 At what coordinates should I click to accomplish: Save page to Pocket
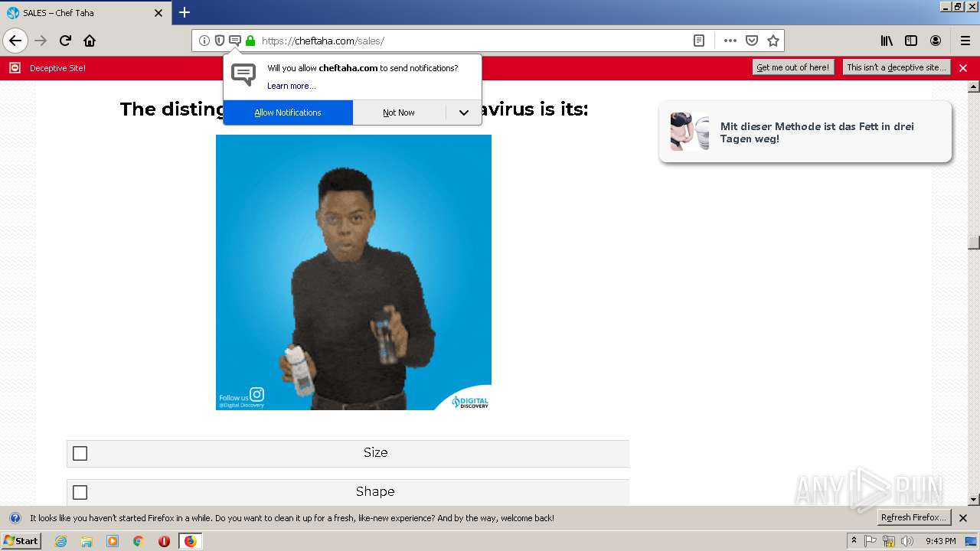(x=752, y=41)
